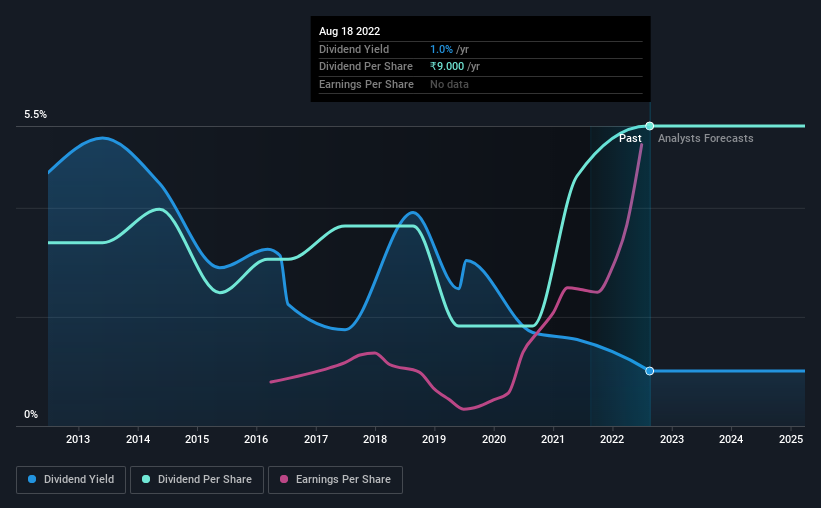821x508 pixels.
Task: Click the 0% y-axis label
Action: point(31,414)
